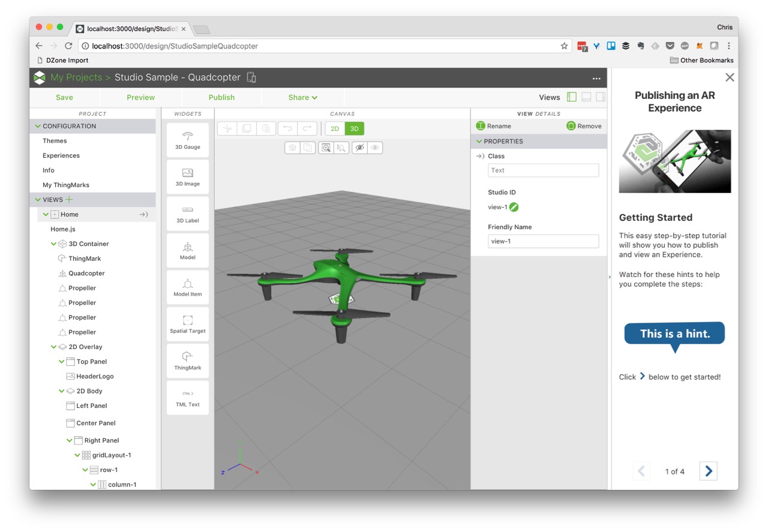Select the Spatial Target widget
The width and height of the screenshot is (768, 532).
pyautogui.click(x=188, y=324)
